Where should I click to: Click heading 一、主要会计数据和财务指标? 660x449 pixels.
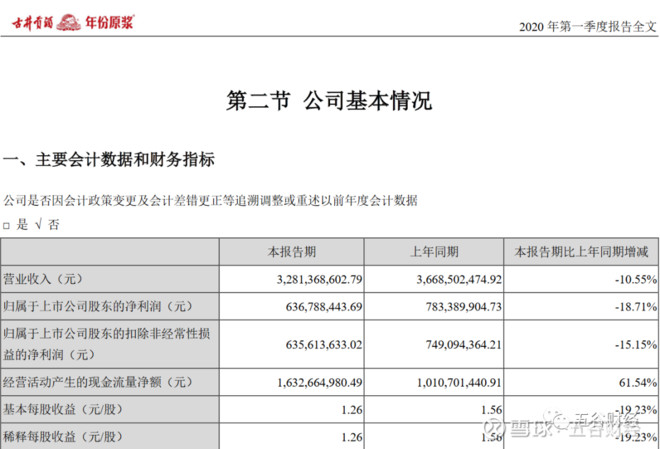tap(109, 159)
